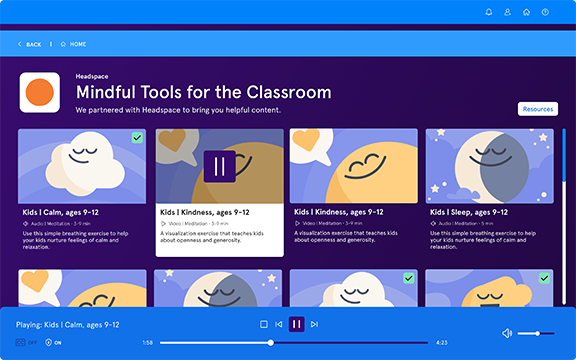Screen dimensions: 576x360
Task: Click 'Playing: Kids | Calm, ages 9-12' label
Action: coord(68,325)
